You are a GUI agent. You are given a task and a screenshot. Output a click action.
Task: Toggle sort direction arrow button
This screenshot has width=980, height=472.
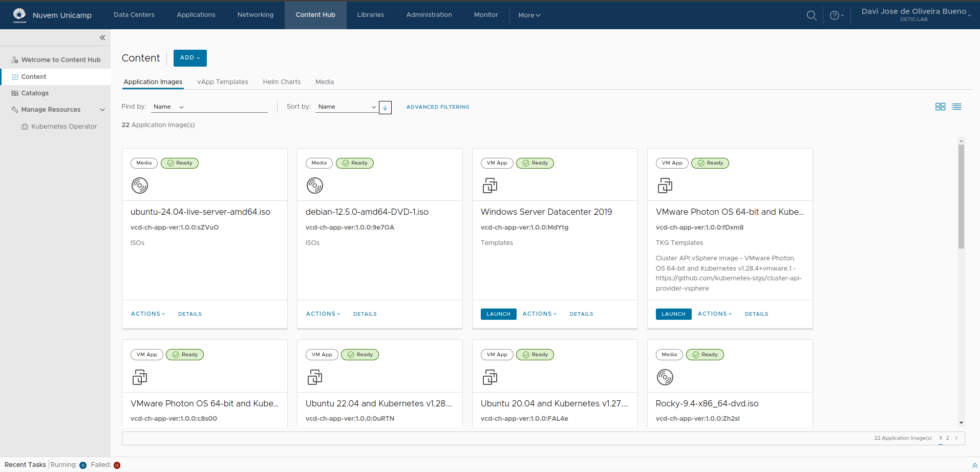[x=385, y=108]
